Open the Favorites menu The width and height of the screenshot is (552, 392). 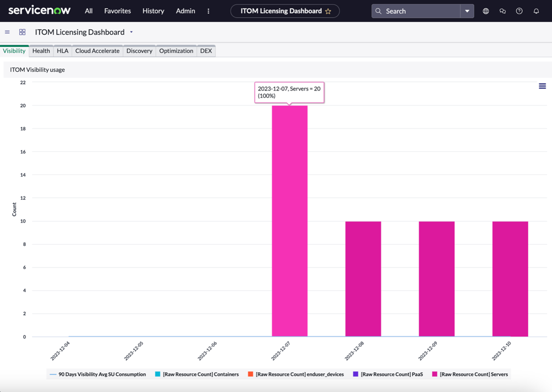(x=118, y=11)
